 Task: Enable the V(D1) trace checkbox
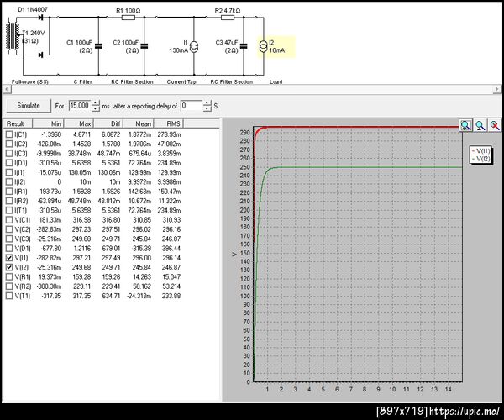pos(9,249)
